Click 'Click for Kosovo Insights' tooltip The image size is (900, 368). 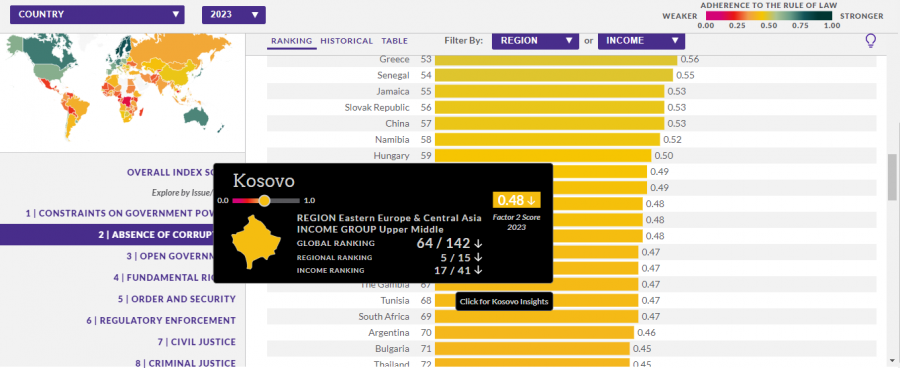[x=504, y=301]
